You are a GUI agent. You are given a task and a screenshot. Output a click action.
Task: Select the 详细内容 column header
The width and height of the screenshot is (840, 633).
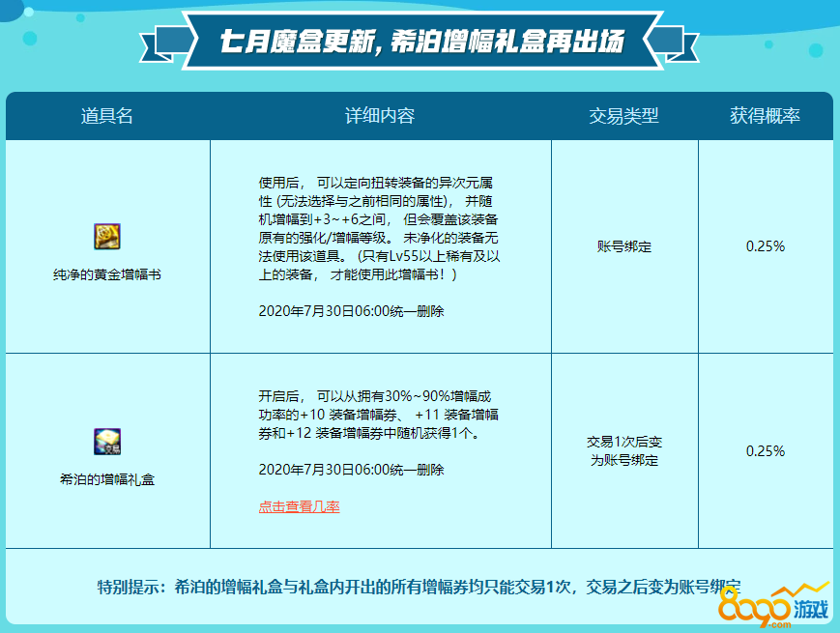click(x=380, y=116)
